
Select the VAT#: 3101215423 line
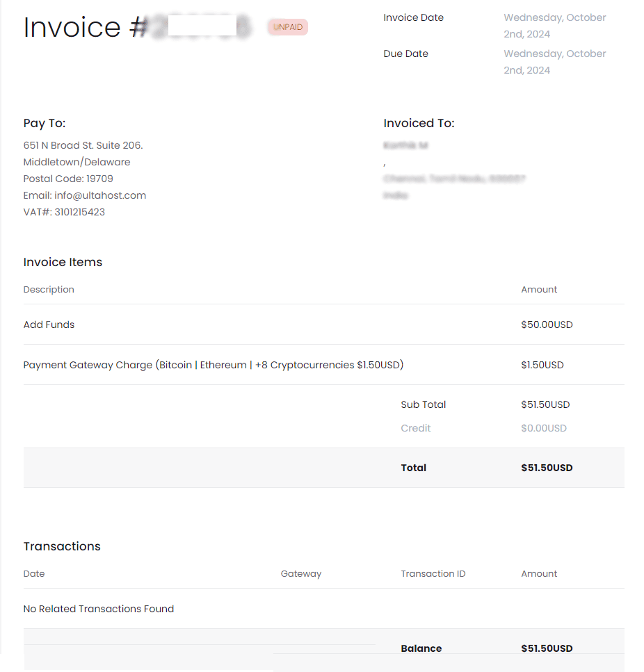[64, 212]
